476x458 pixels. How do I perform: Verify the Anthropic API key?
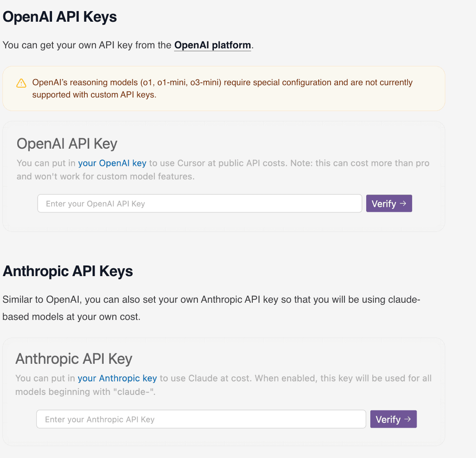(393, 419)
